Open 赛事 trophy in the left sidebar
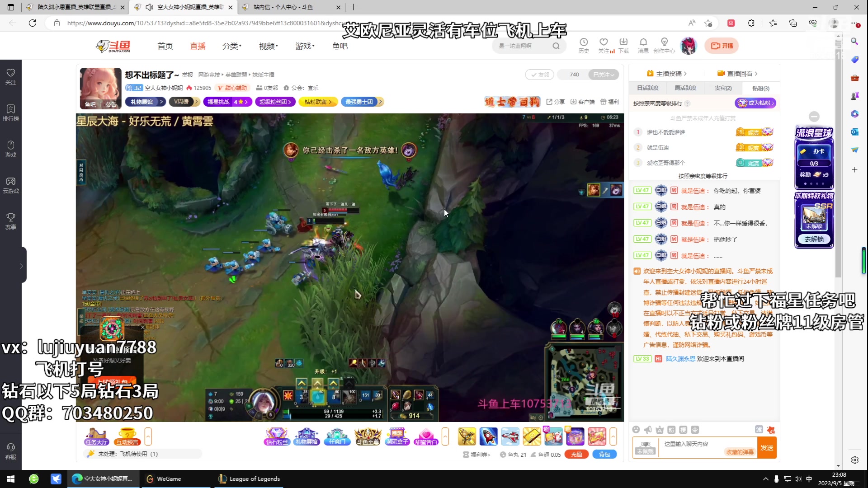 (x=11, y=221)
